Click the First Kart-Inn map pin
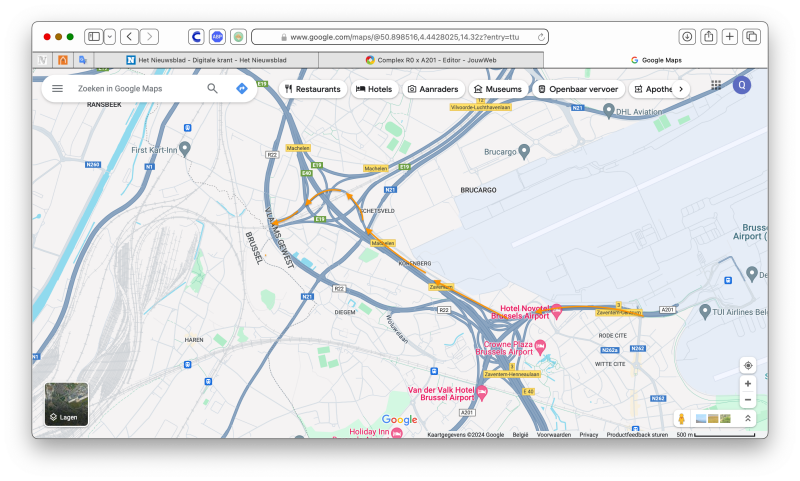The height and width of the screenshot is (481, 800). point(185,149)
